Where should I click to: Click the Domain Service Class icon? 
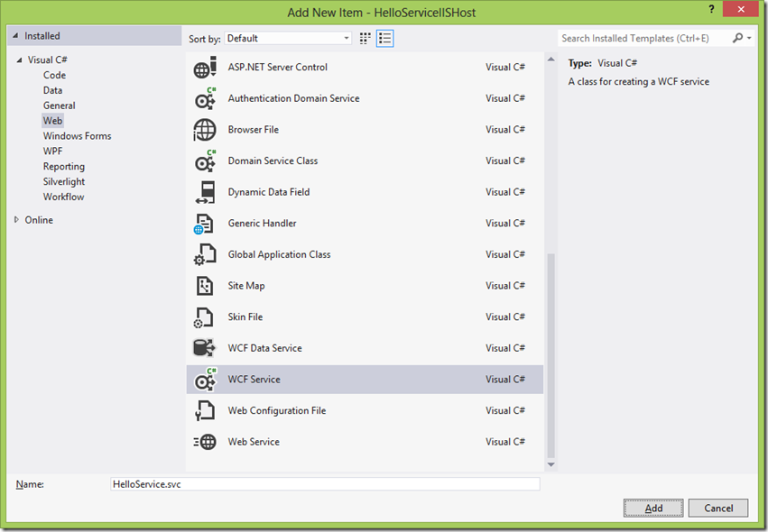pyautogui.click(x=205, y=161)
